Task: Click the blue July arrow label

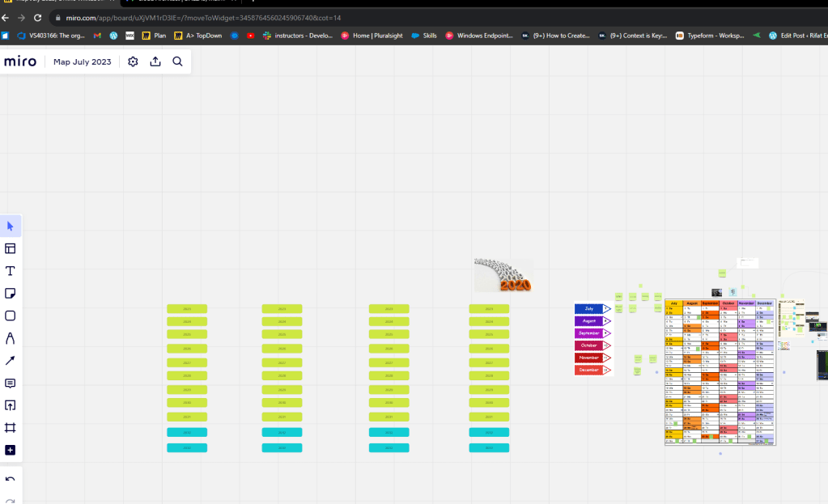Action: click(x=592, y=309)
